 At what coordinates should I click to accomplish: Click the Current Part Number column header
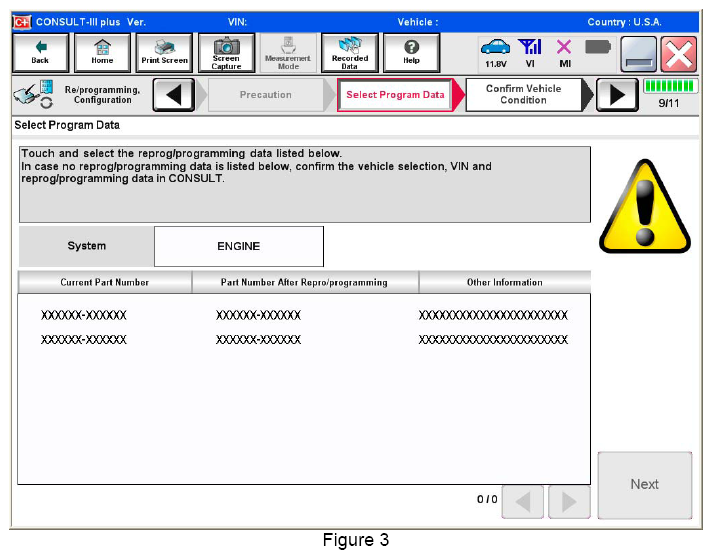click(104, 283)
